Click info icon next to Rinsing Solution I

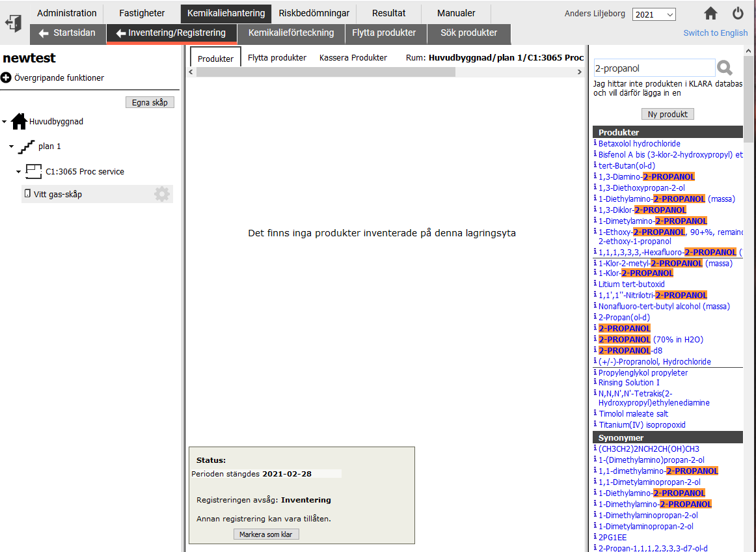(595, 382)
